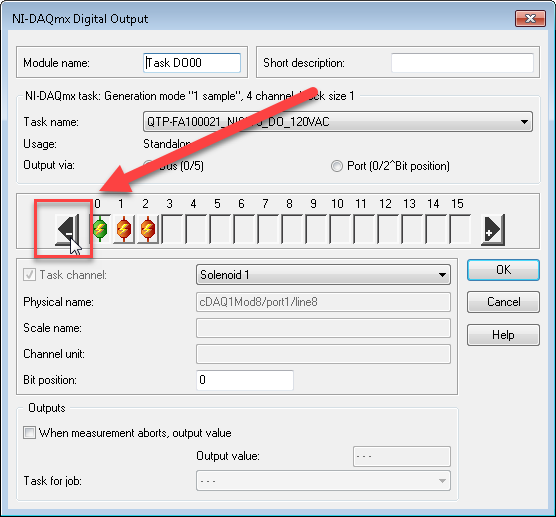Select empty channel slot 3
Viewport: 556px width, 517px height.
coord(172,229)
